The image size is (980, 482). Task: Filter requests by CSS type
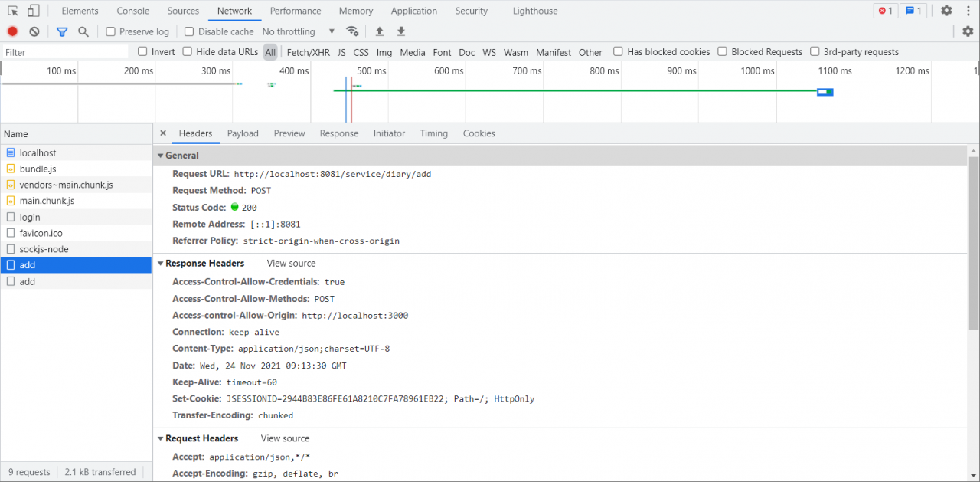(x=361, y=52)
